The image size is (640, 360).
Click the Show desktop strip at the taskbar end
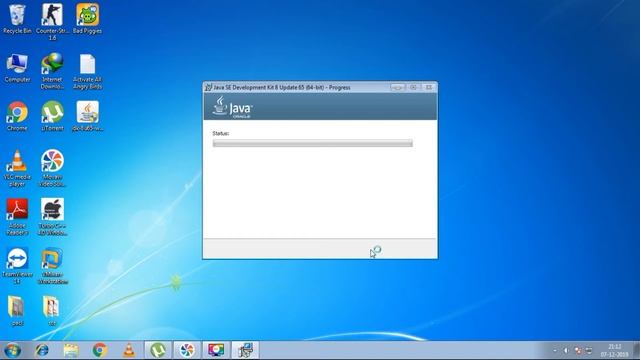636,351
